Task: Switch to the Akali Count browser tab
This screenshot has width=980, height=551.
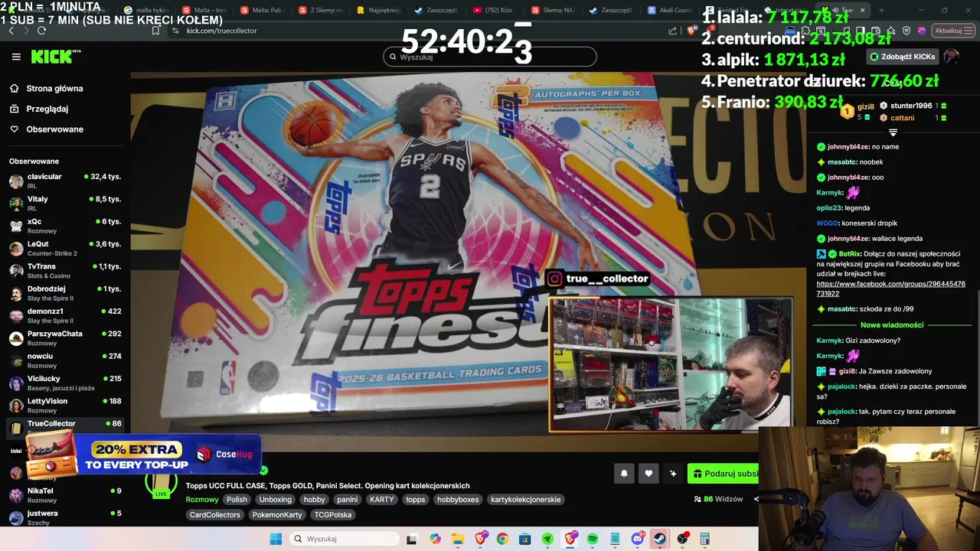Action: point(671,11)
